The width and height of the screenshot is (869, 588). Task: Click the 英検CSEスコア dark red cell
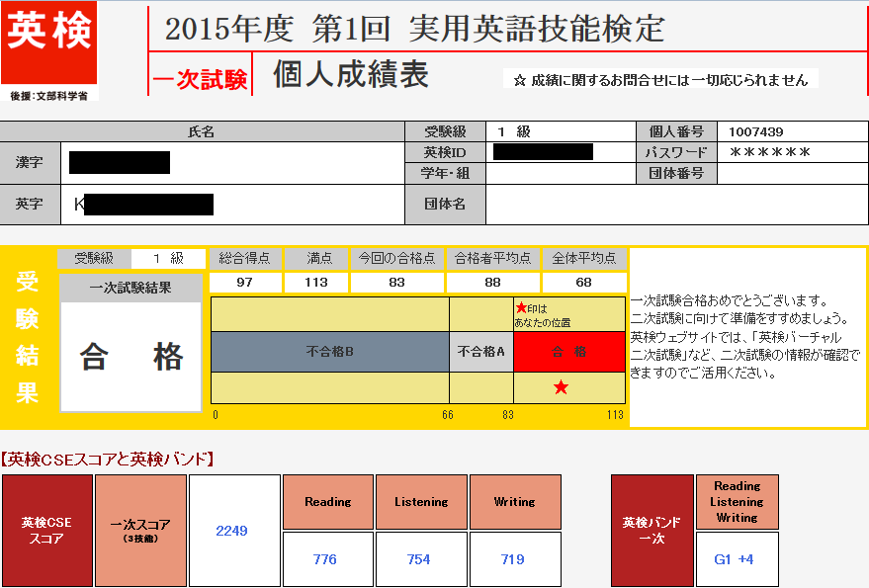point(46,531)
